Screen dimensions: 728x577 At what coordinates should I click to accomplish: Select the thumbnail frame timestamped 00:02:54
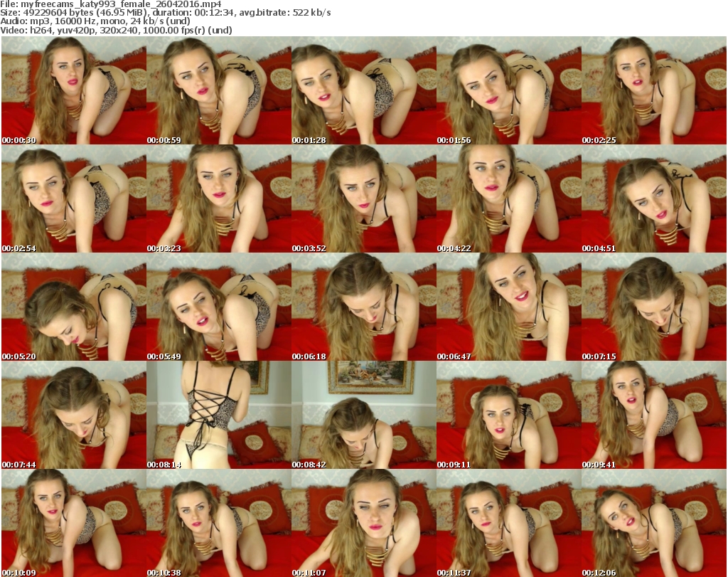coord(74,198)
